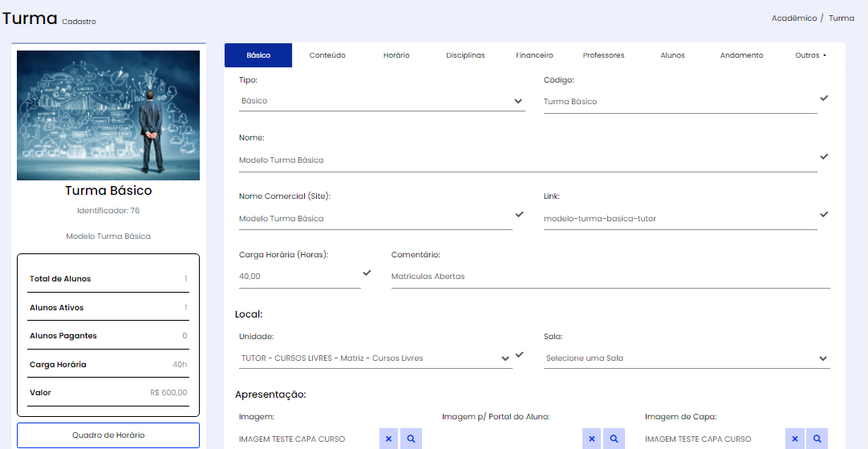Image resolution: width=868 pixels, height=449 pixels.
Task: Click the checkmark beside the Link field
Action: coord(824,214)
